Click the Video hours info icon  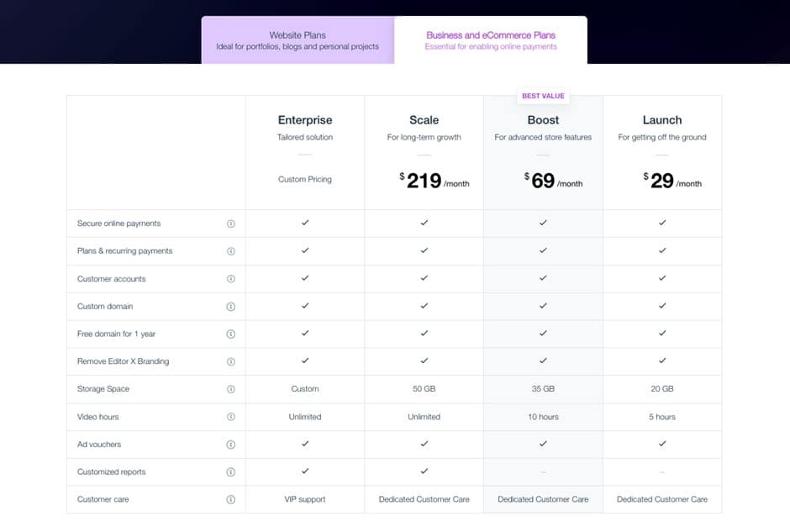pyautogui.click(x=231, y=417)
